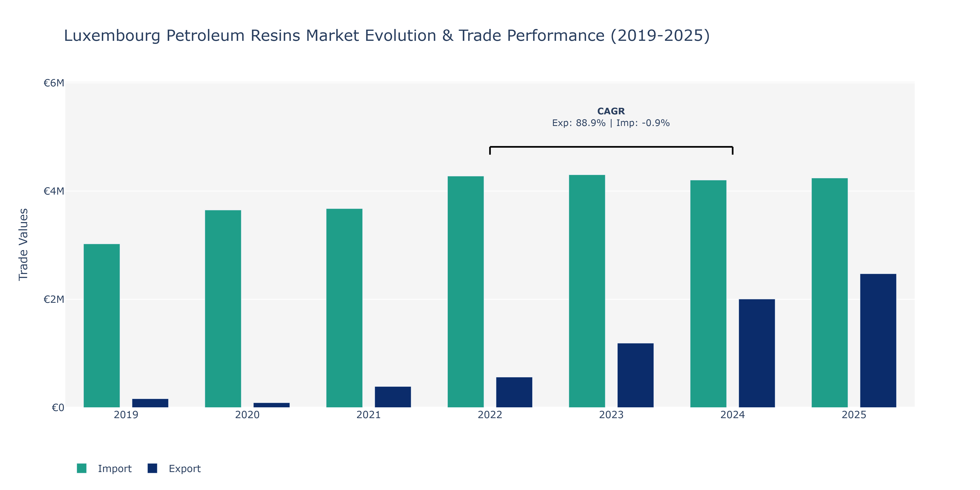Click the Import legend label
Screen dimensions: 980x490
pos(115,469)
